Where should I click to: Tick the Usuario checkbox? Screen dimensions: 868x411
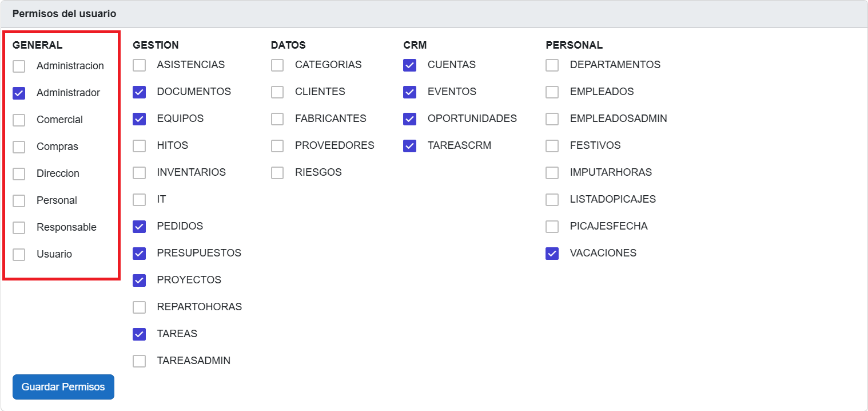click(19, 255)
